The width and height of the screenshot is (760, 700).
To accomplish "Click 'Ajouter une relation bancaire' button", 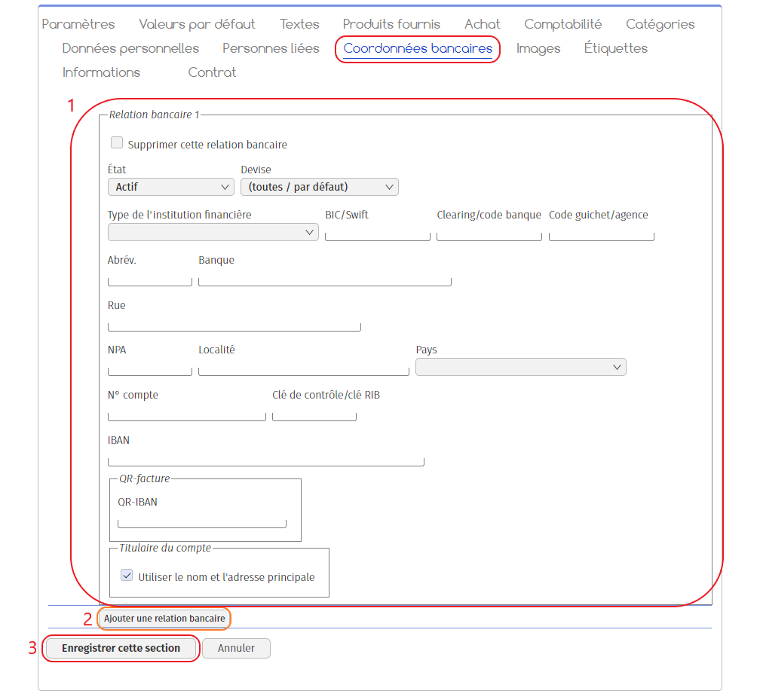I will point(164,619).
